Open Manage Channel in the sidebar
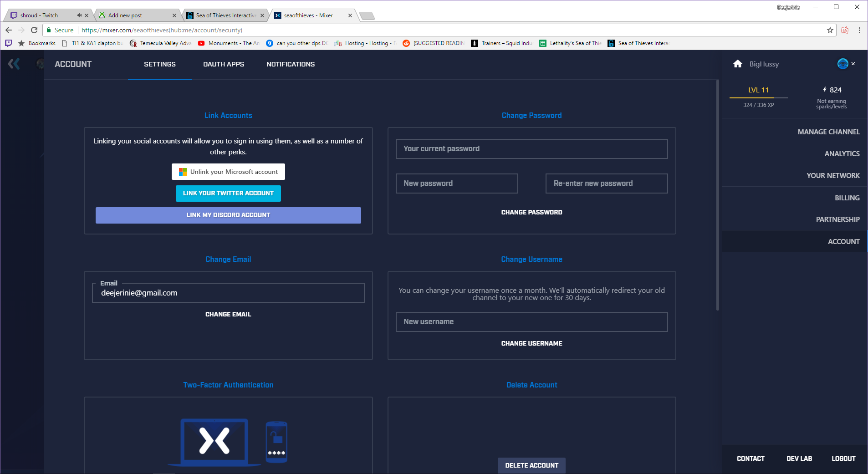The height and width of the screenshot is (474, 868). [828, 132]
